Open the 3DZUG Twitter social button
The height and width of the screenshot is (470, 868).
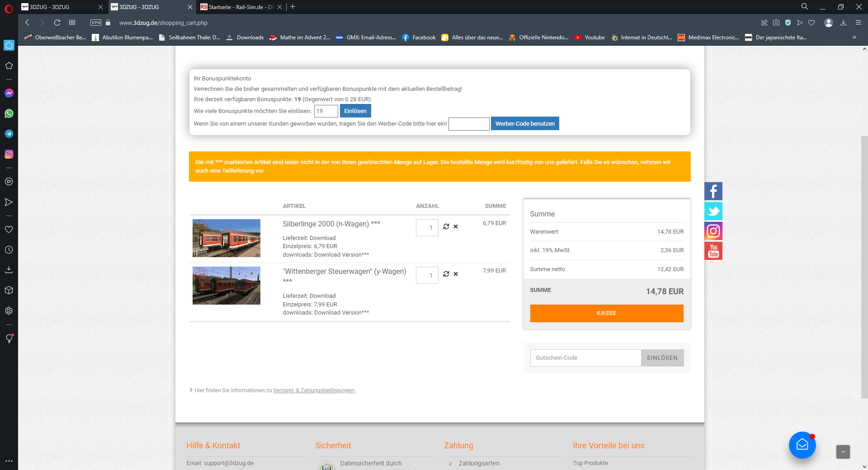point(713,211)
